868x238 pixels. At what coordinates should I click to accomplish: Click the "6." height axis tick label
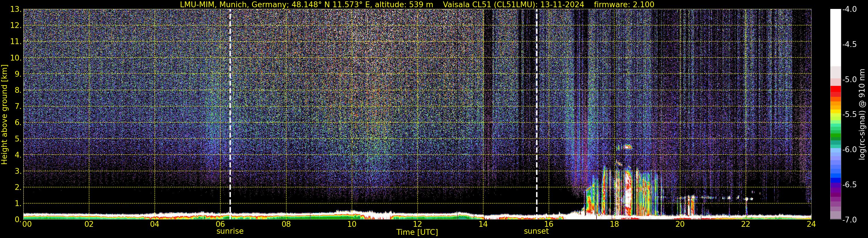click(x=18, y=122)
